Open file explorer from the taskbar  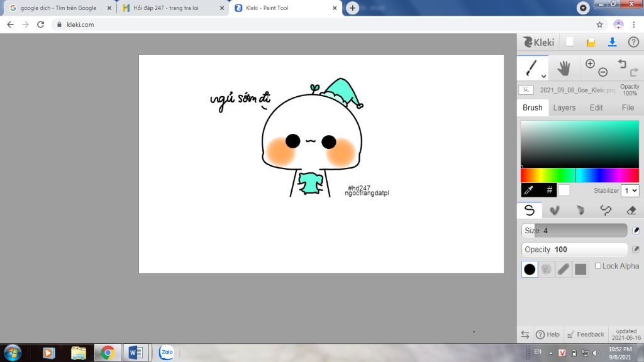[79, 353]
